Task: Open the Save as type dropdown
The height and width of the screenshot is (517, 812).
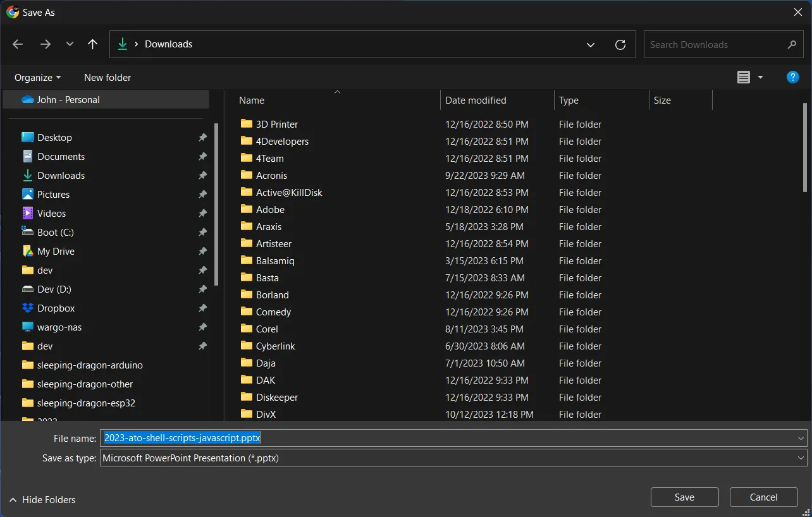Action: click(453, 458)
